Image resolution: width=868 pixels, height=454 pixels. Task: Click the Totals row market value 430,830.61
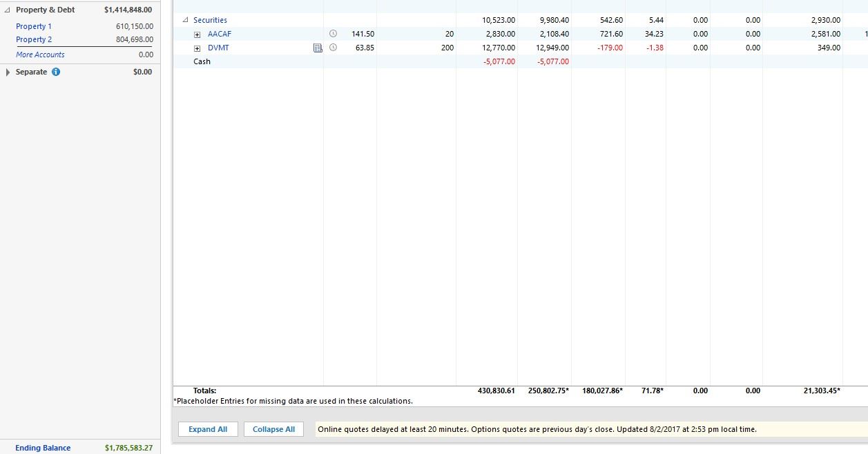(496, 391)
